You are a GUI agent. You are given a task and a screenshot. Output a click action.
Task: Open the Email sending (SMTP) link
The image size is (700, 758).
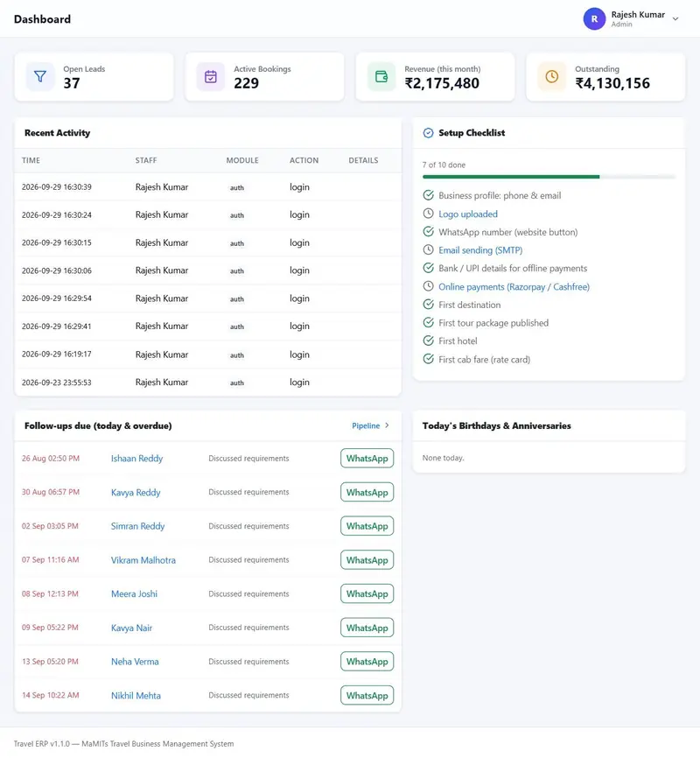click(x=480, y=250)
